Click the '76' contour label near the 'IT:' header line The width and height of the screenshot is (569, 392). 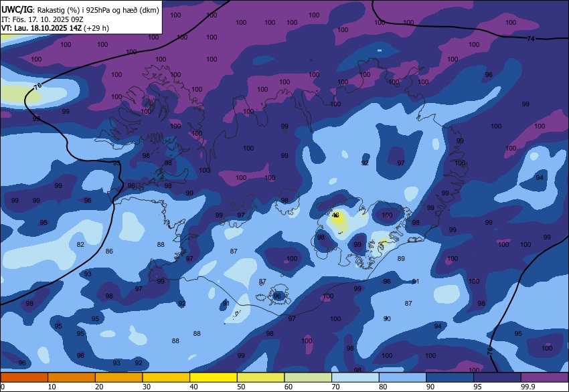37,86
